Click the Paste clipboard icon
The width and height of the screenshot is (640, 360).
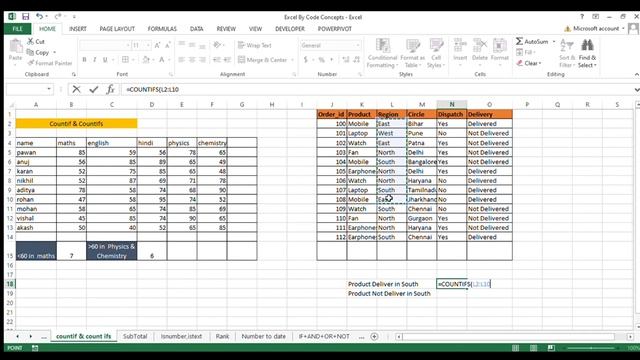(16, 46)
